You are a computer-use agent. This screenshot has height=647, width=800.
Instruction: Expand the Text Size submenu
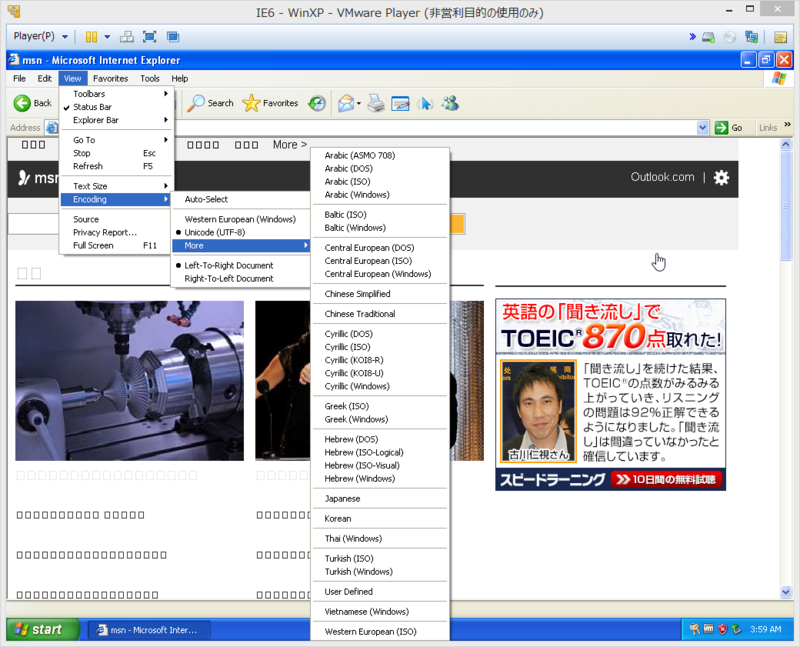point(117,186)
